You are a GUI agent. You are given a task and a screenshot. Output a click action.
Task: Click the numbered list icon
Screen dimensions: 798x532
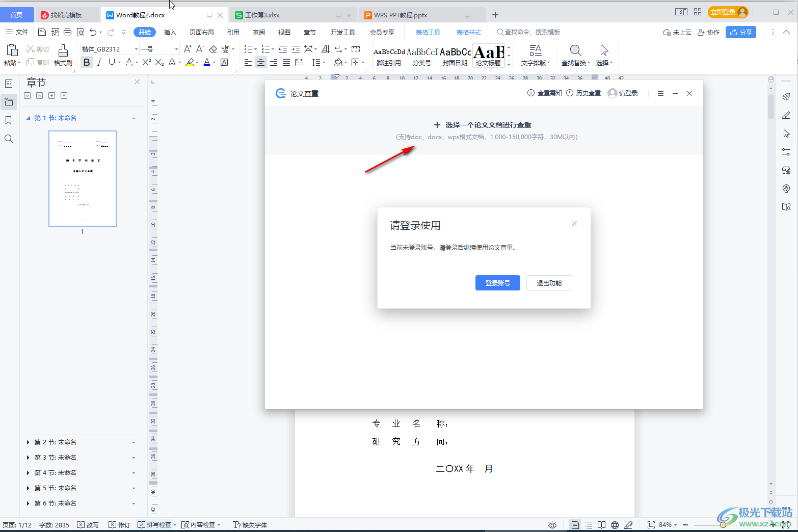pos(265,49)
